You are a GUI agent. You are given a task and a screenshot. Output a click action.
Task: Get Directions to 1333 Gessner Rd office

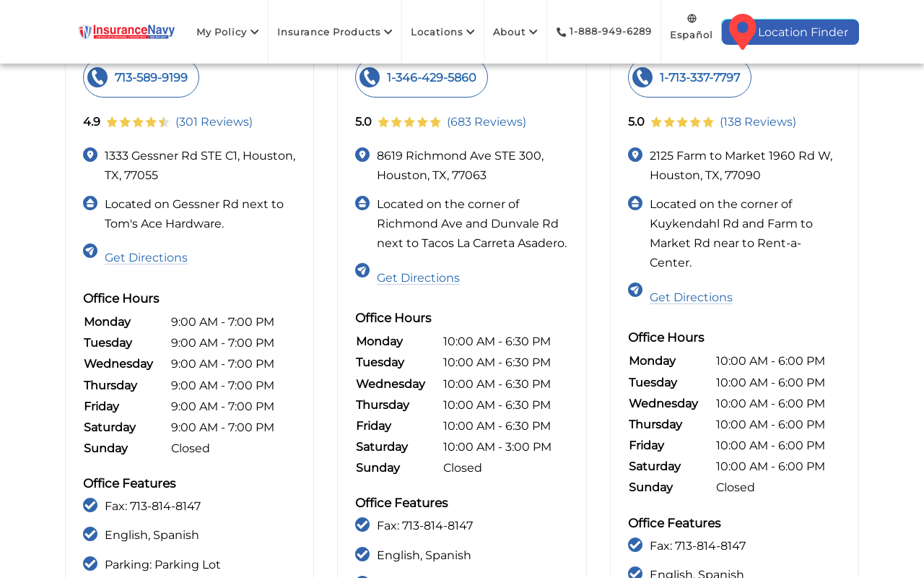[x=146, y=258]
